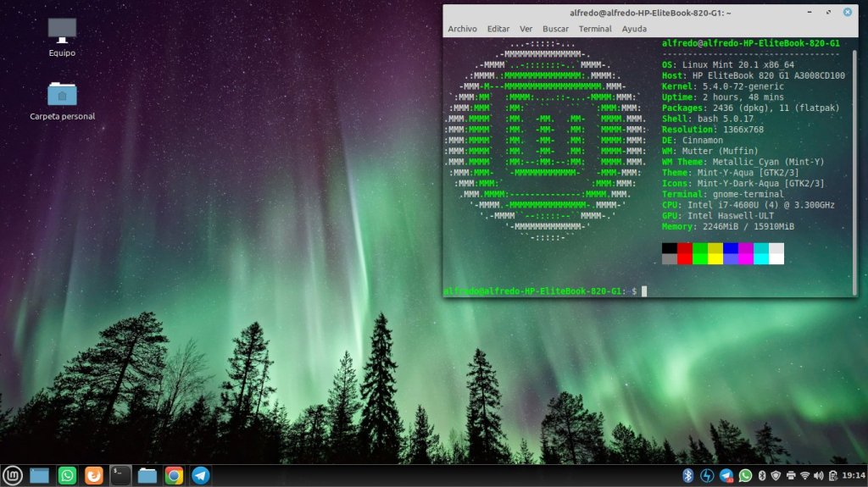This screenshot has height=487, width=868.
Task: Open the orange Firefox launcher in the panel
Action: click(x=94, y=475)
